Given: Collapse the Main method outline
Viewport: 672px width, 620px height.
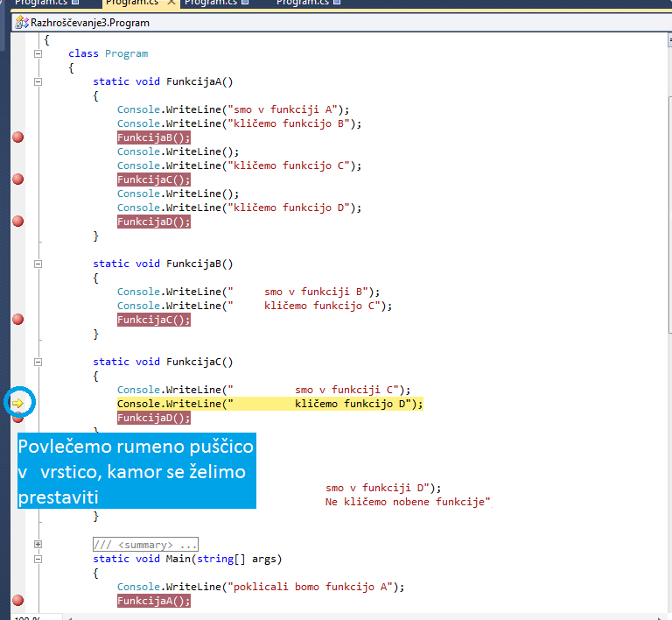Looking at the screenshot, I should (38, 558).
